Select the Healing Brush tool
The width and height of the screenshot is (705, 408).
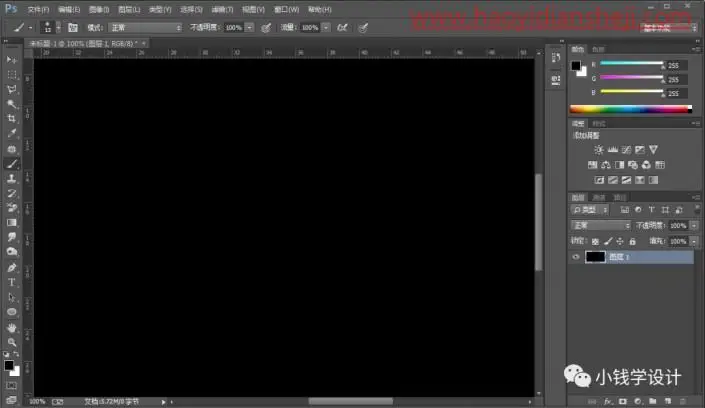[12, 149]
